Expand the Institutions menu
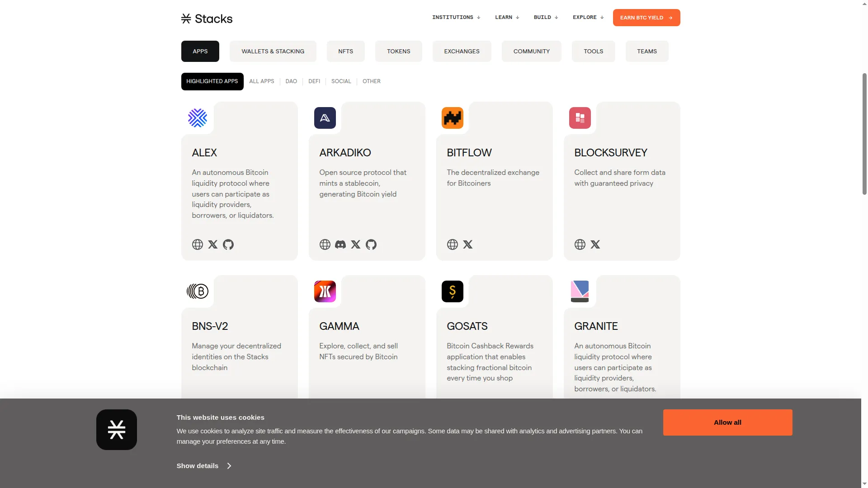 tap(456, 17)
